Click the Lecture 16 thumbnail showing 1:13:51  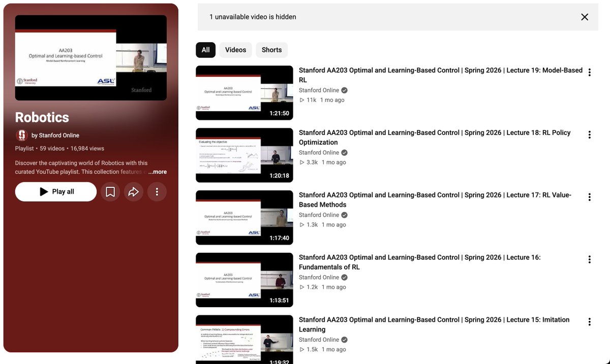click(245, 280)
